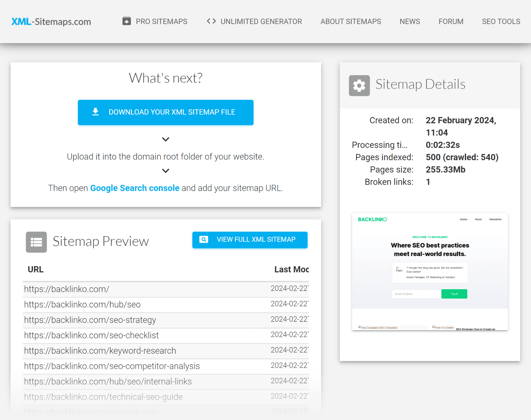Screen dimensions: 531x420
Task: Click the grid icon beside Sitemap Preview
Action: [36, 242]
